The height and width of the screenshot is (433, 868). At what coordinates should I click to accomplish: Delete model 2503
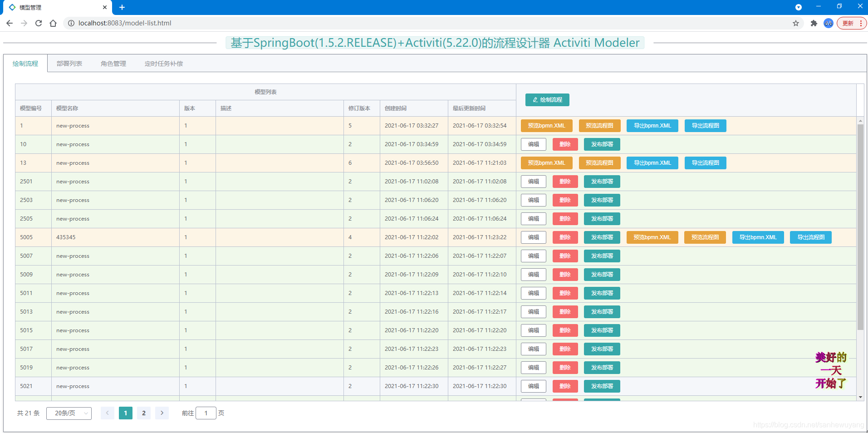coord(565,200)
